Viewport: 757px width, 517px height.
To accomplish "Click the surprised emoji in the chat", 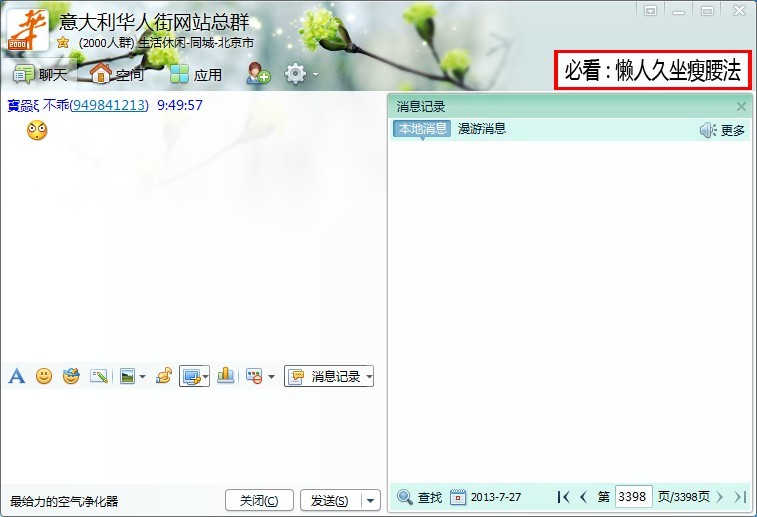I will pos(37,130).
